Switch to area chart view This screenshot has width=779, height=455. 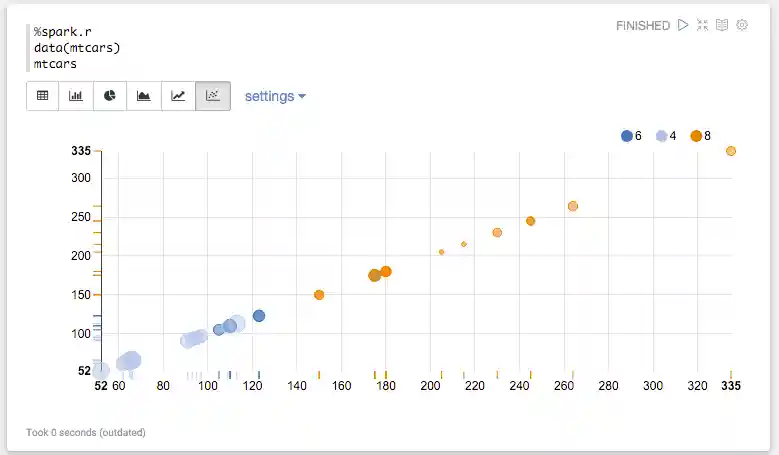pos(144,96)
